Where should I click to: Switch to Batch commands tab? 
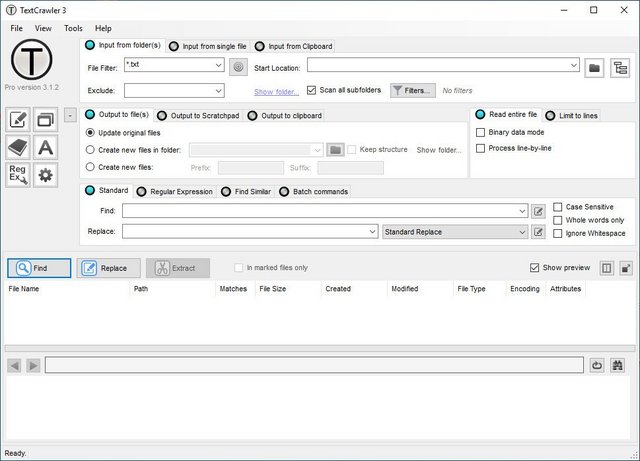point(314,192)
